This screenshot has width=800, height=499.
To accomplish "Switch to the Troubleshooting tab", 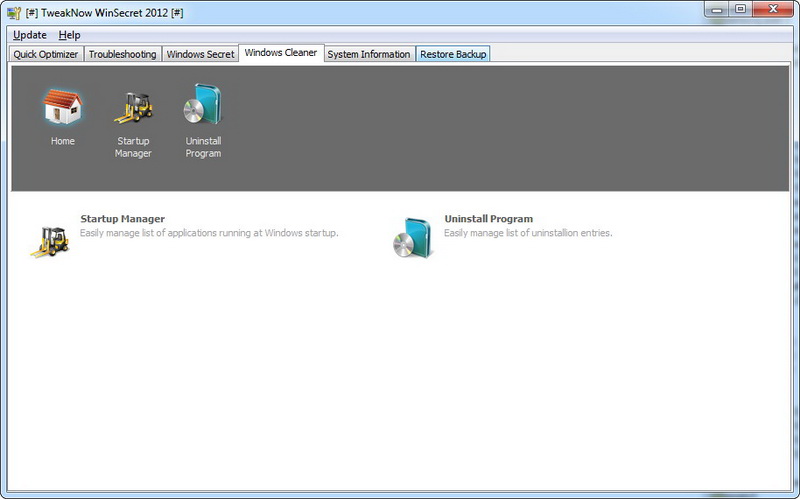I will point(122,54).
